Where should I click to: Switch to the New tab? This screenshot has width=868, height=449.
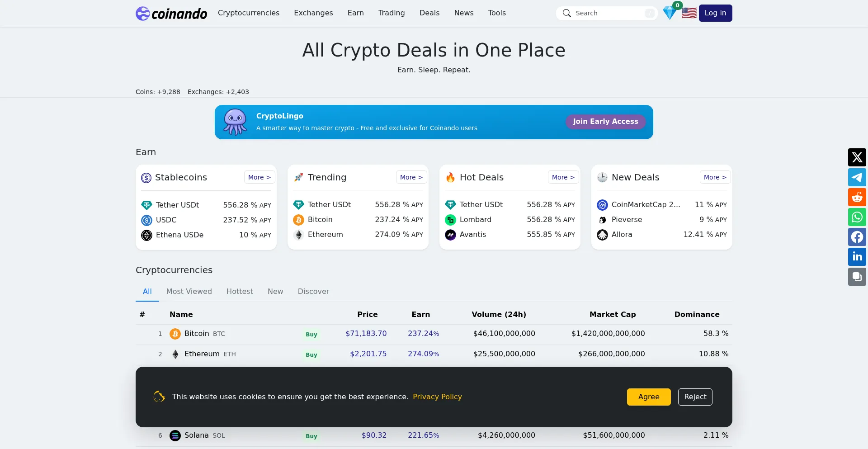pyautogui.click(x=275, y=292)
